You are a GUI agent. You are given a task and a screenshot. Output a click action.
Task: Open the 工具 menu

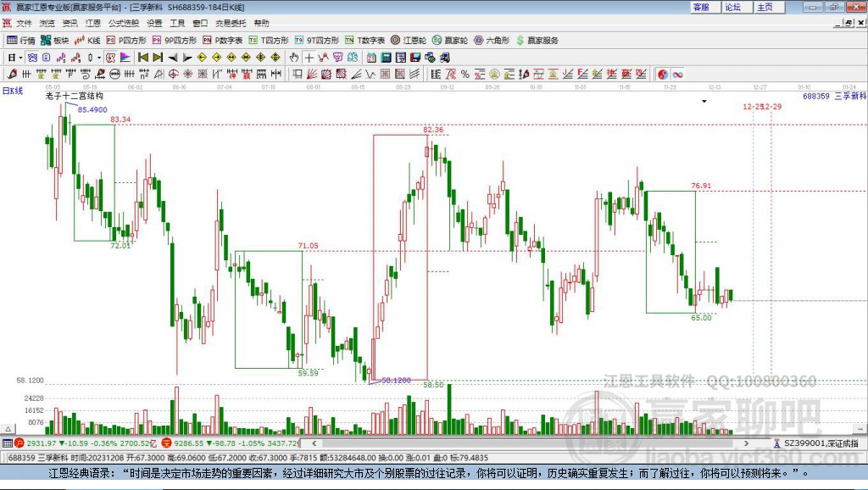177,23
